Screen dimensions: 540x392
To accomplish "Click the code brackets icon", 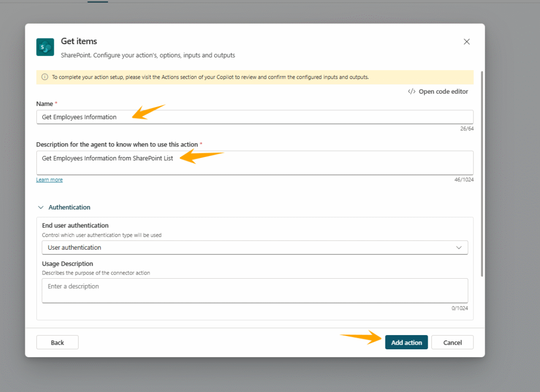I will coord(411,91).
